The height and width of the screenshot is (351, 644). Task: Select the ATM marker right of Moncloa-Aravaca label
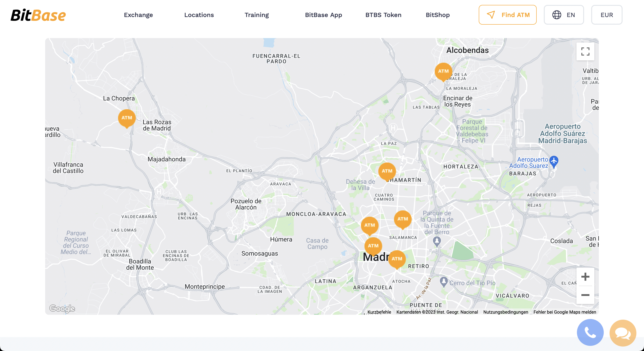pos(369,226)
